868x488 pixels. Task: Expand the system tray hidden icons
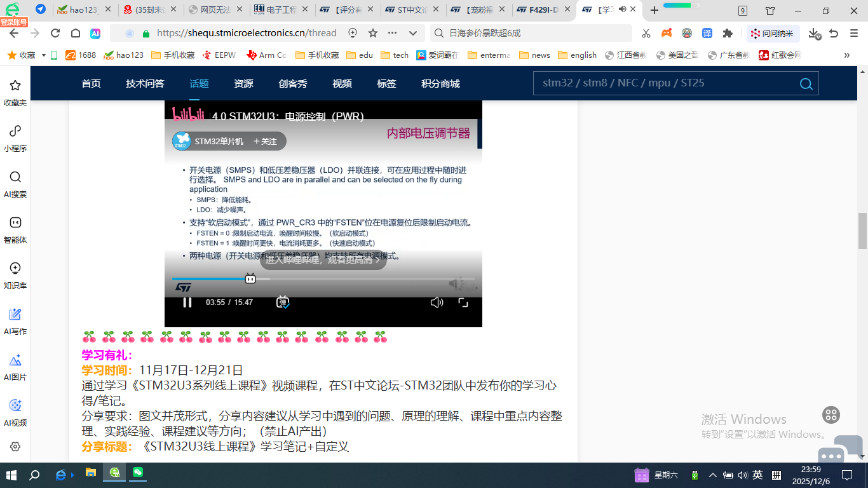tap(712, 475)
